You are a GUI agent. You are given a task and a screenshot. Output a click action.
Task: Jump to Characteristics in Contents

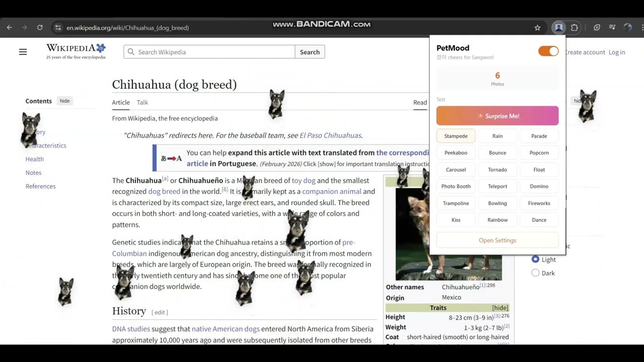[46, 145]
